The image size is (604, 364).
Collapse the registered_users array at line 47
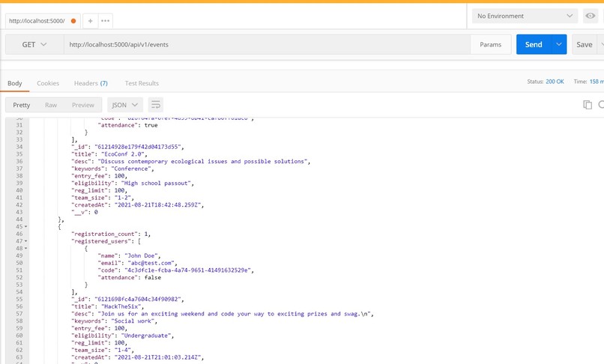25,241
